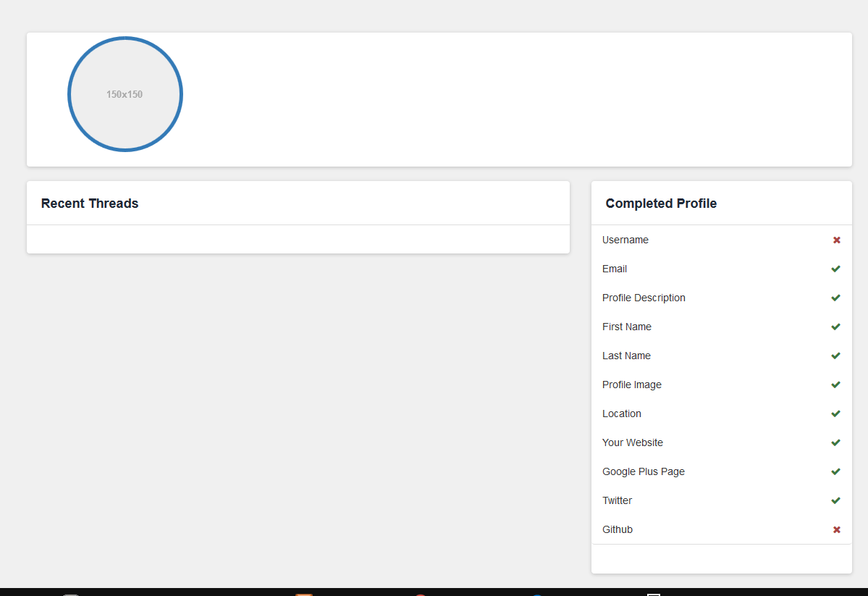This screenshot has height=596, width=868.
Task: Click the Recent Threads heading
Action: [90, 203]
